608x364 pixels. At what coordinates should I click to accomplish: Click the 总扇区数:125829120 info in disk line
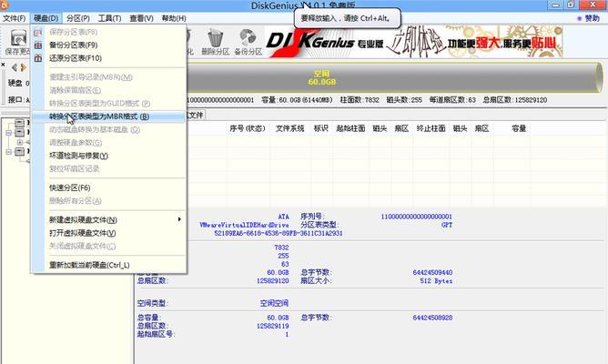(514, 100)
